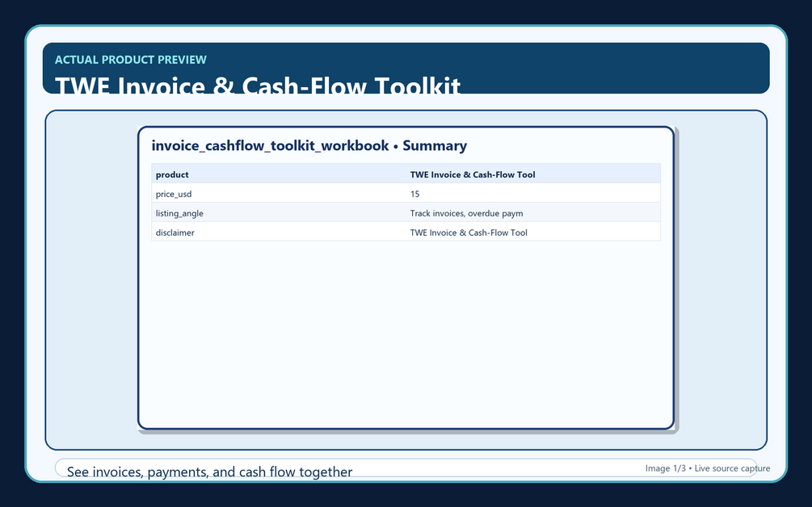Click the 'Image 1/3 • Live source capture' label
Viewport: 812px width, 507px height.
tap(708, 468)
